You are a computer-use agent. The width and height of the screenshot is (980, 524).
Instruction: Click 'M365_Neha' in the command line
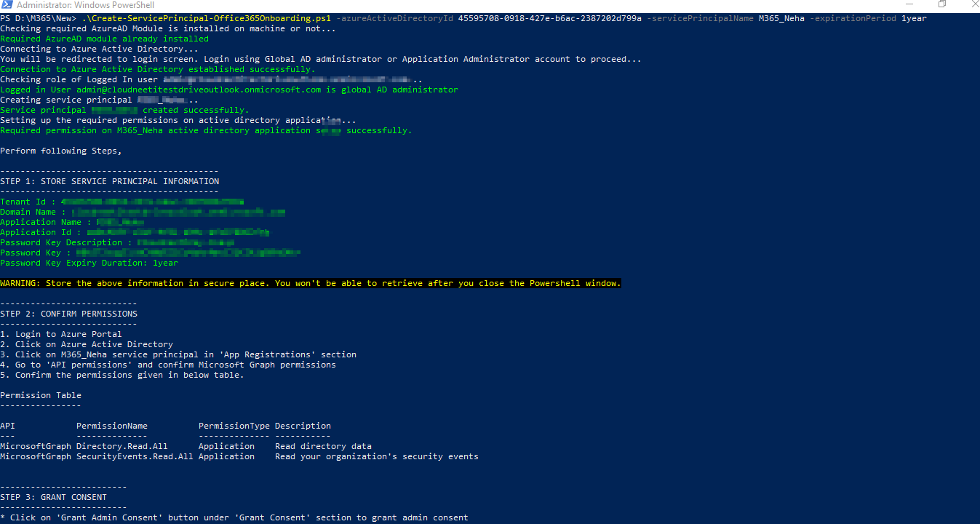(781, 18)
